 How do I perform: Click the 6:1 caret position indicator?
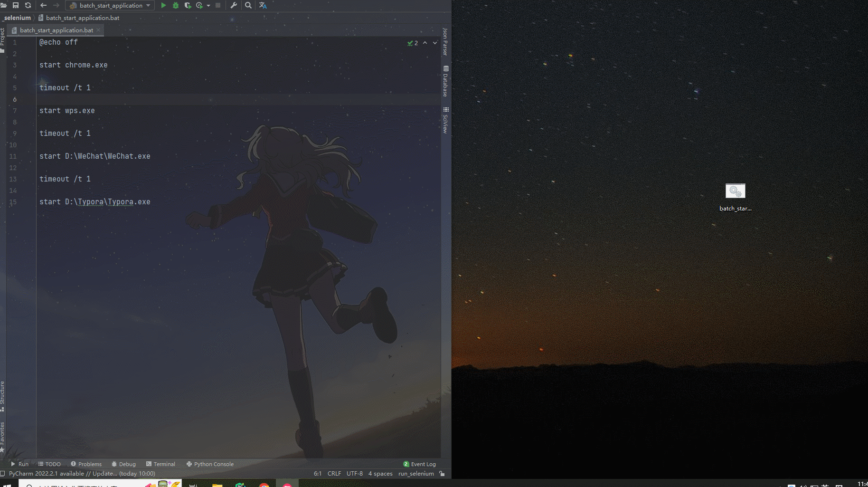click(318, 474)
